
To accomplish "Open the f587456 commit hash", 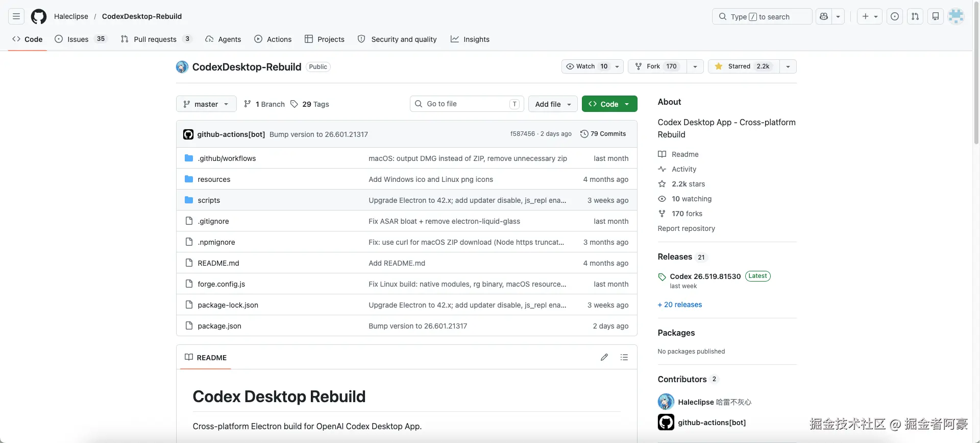I will [523, 134].
